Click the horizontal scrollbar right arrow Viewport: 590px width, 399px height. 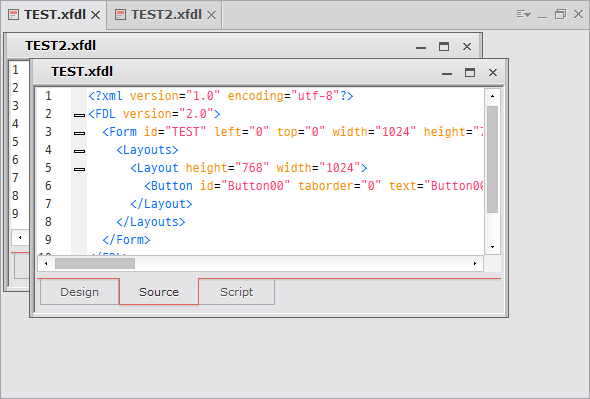pyautogui.click(x=475, y=263)
